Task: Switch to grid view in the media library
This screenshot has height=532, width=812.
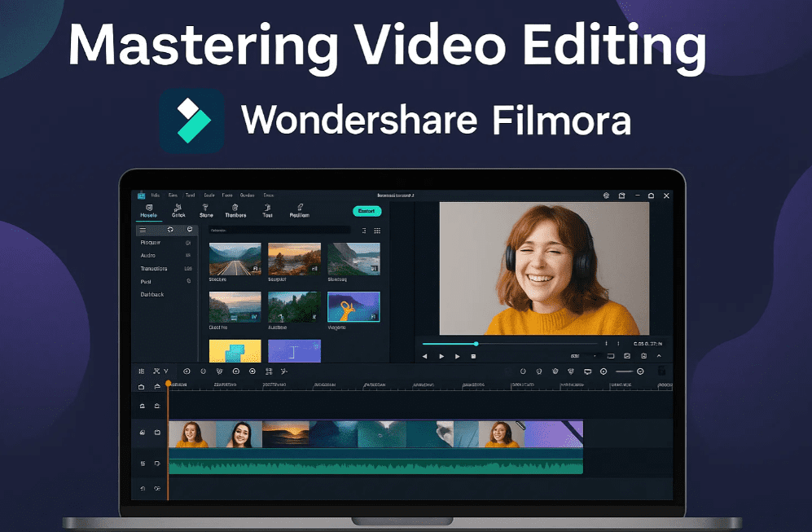Action: pos(377,231)
